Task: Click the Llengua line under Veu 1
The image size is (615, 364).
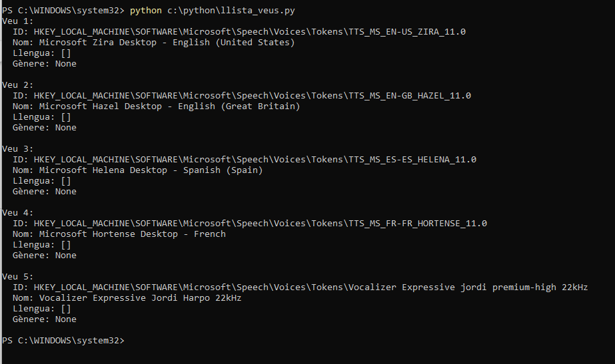Action: pos(41,53)
